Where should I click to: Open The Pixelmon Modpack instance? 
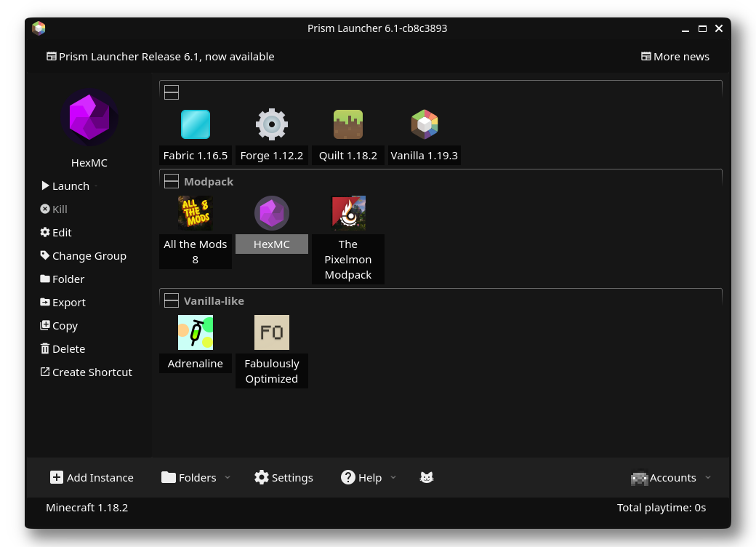(347, 213)
